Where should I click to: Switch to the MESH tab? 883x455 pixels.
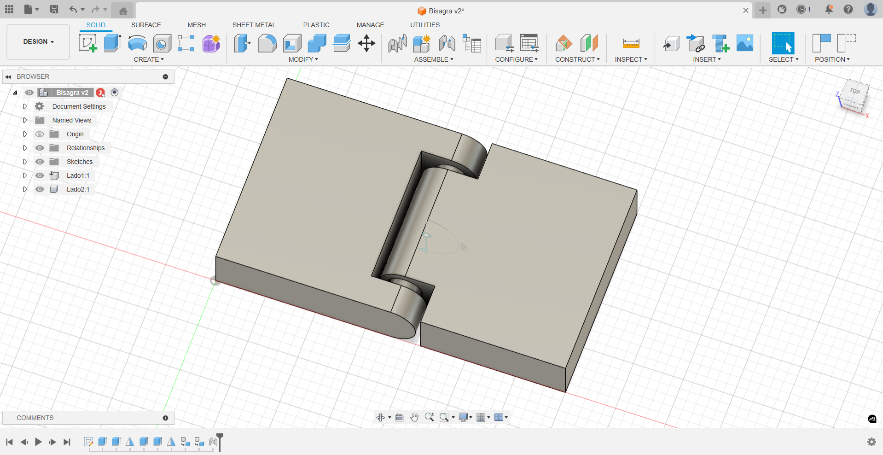(x=197, y=25)
